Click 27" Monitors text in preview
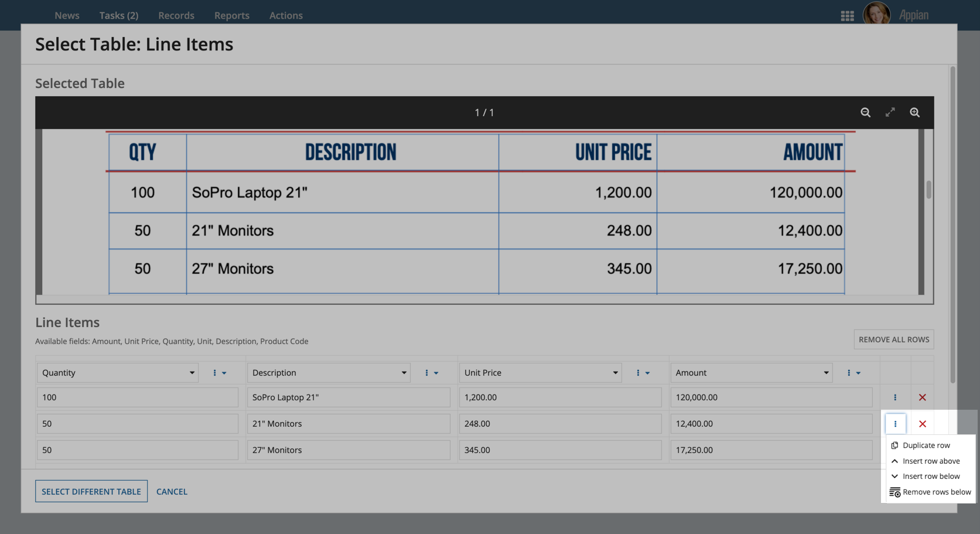This screenshot has height=534, width=980. coord(233,269)
